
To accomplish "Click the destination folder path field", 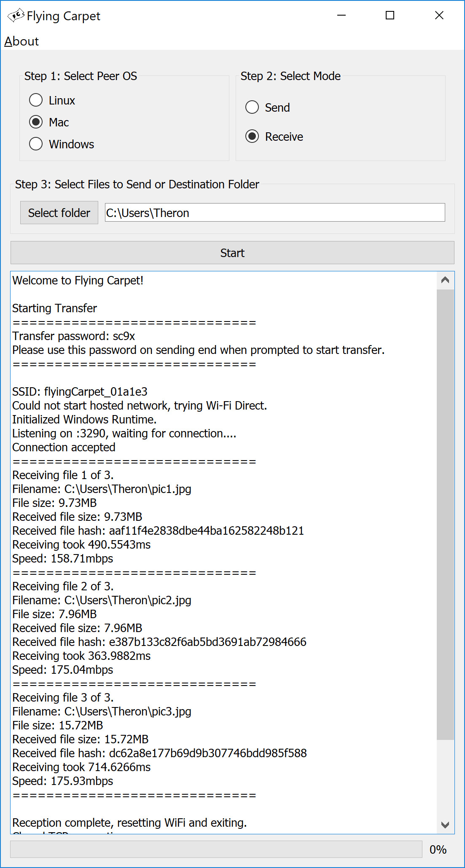I will pyautogui.click(x=275, y=213).
